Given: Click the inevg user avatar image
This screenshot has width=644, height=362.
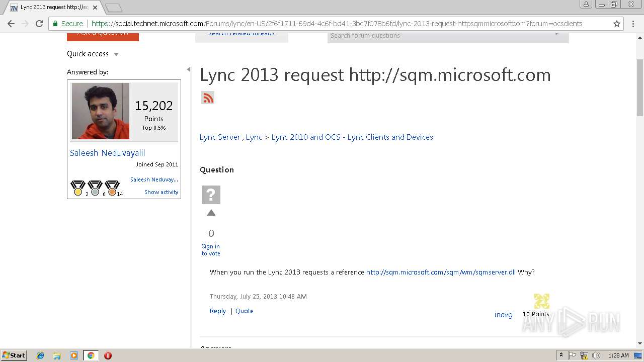Looking at the screenshot, I should (x=542, y=301).
